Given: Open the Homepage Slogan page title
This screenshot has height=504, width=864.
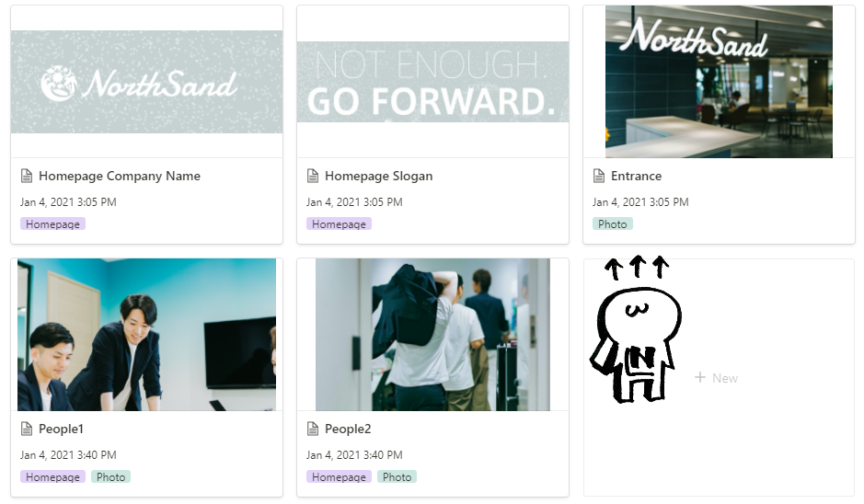Looking at the screenshot, I should [x=378, y=176].
